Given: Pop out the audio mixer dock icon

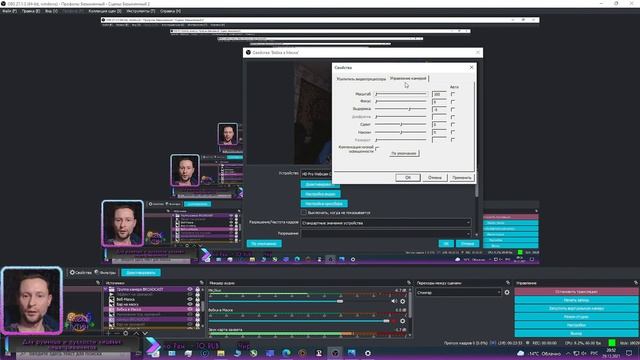Looking at the screenshot, I should click(409, 282).
